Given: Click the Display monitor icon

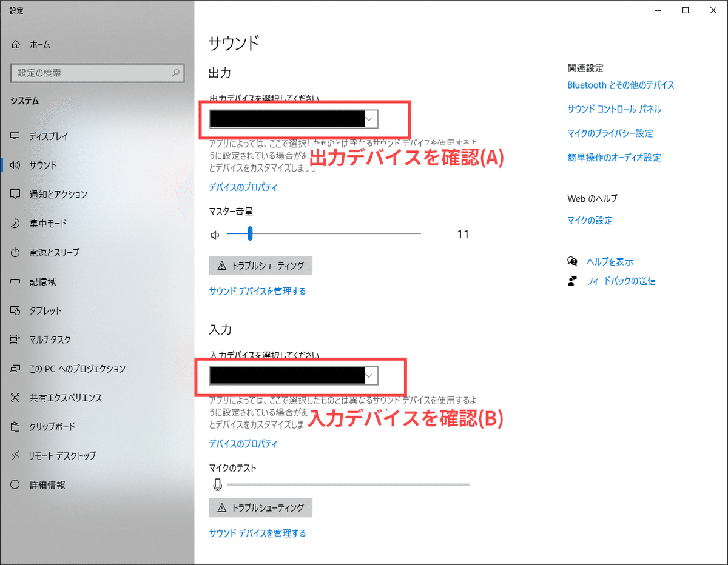Looking at the screenshot, I should coord(16,136).
